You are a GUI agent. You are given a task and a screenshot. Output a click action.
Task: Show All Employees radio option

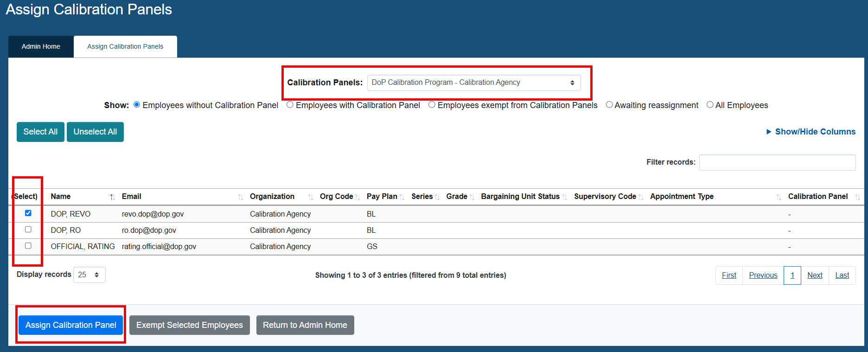[x=710, y=105]
